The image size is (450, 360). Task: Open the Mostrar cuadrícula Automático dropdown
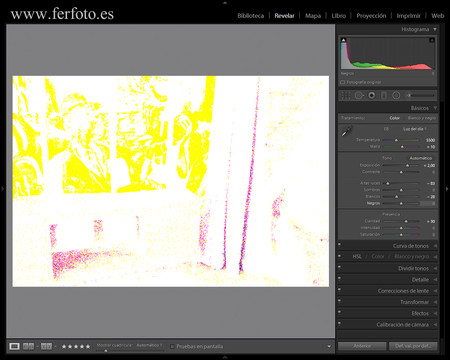149,345
